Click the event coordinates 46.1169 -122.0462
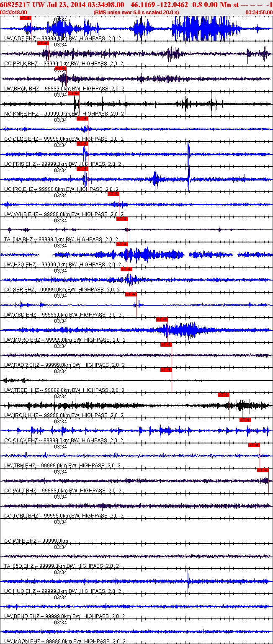273x644 pixels. pos(160,5)
